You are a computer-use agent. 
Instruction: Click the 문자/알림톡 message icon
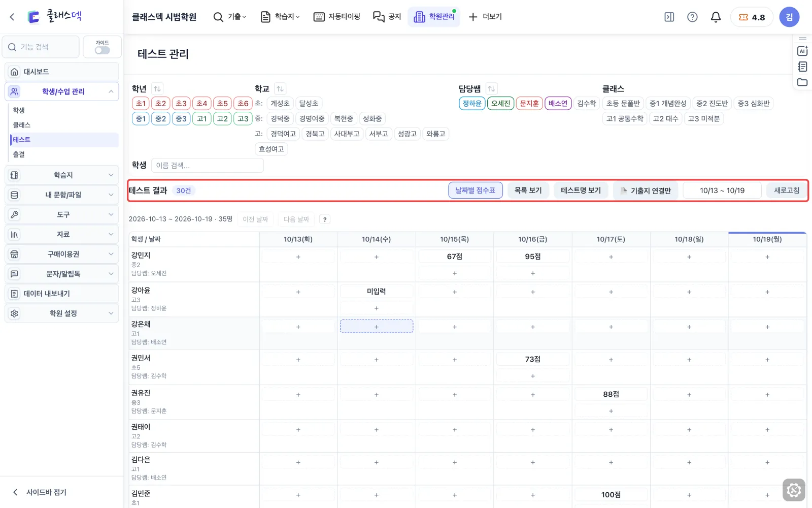[x=15, y=274]
